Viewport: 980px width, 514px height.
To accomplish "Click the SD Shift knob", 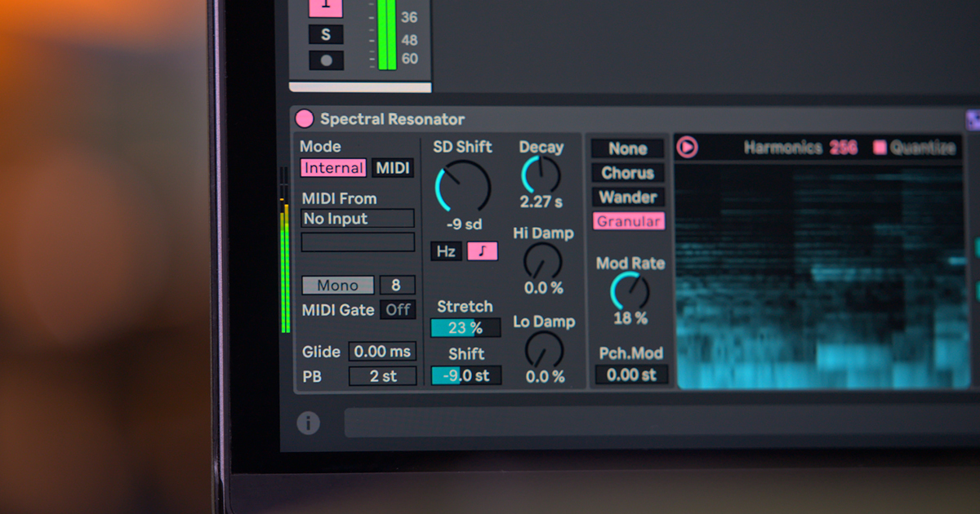I will 463,187.
